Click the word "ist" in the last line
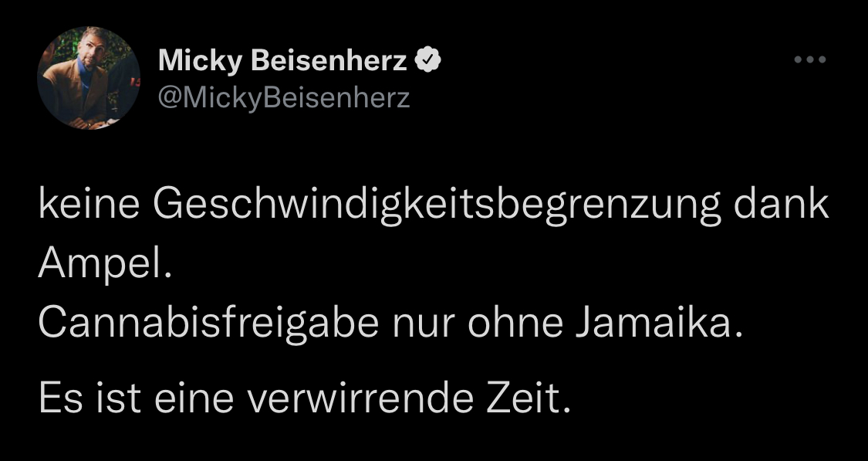Screen dimensions: 868x461 pos(114,398)
